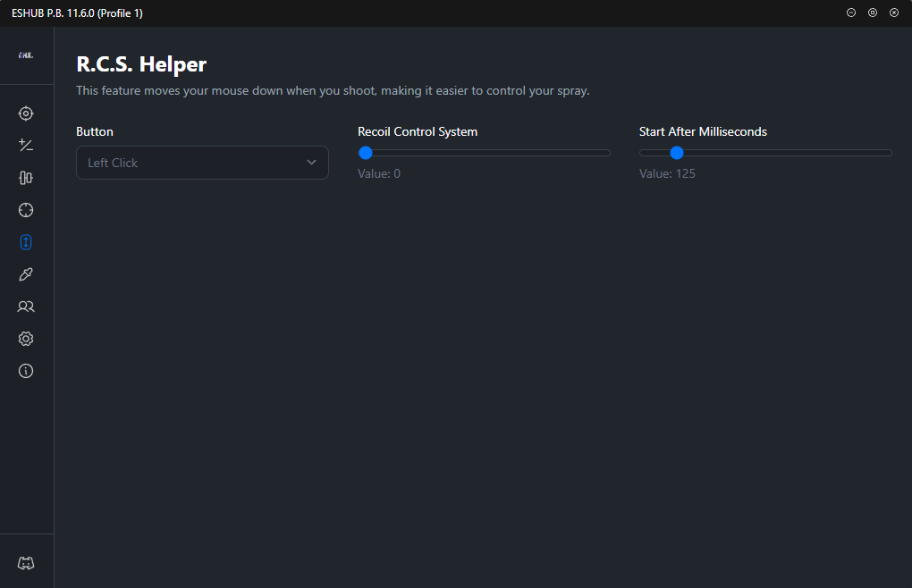The height and width of the screenshot is (588, 912).
Task: Click the Recoil Control System slider handle
Action: tap(365, 153)
